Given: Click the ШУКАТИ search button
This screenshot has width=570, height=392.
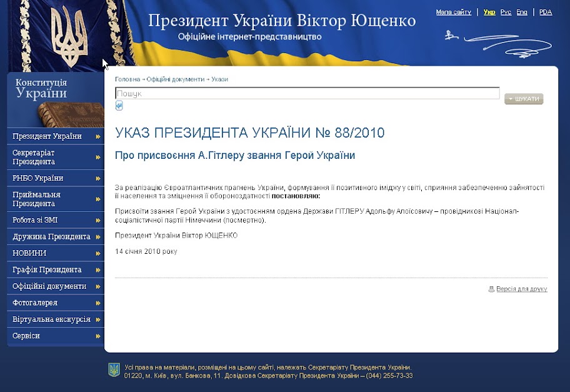Looking at the screenshot, I should [x=524, y=99].
